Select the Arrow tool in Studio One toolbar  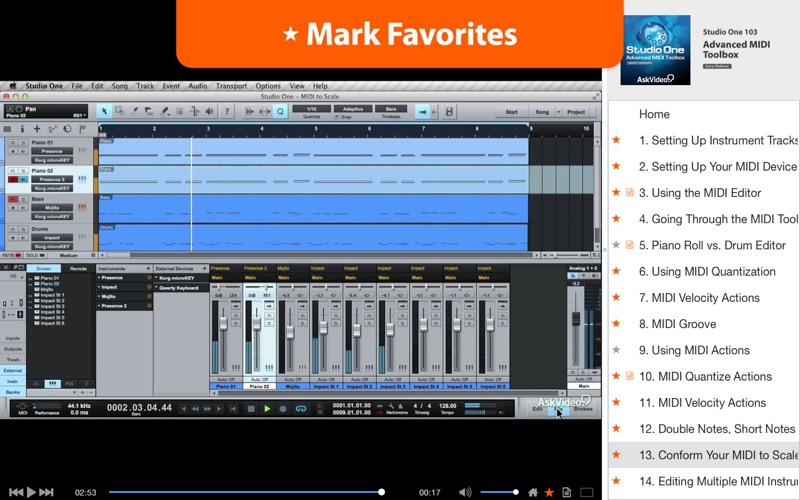click(x=105, y=111)
